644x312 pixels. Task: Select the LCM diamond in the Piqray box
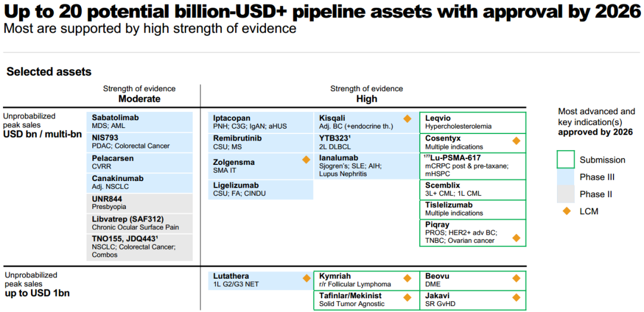point(516,238)
